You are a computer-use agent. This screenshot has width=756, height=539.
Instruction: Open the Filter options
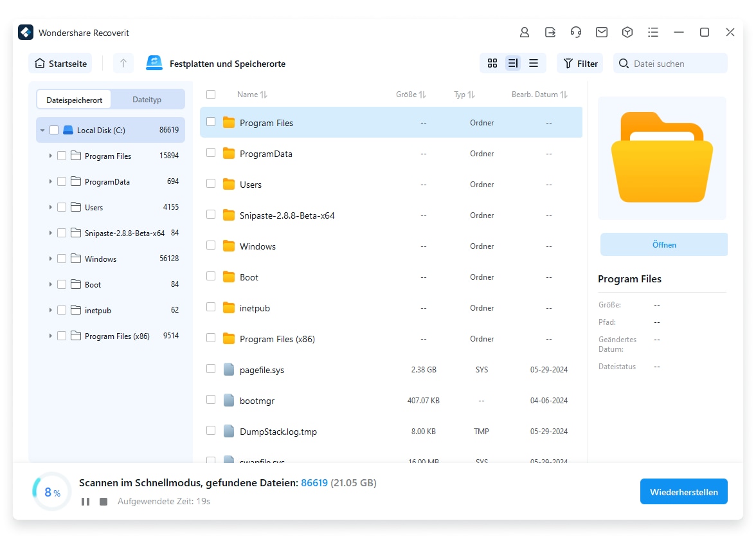tap(580, 64)
